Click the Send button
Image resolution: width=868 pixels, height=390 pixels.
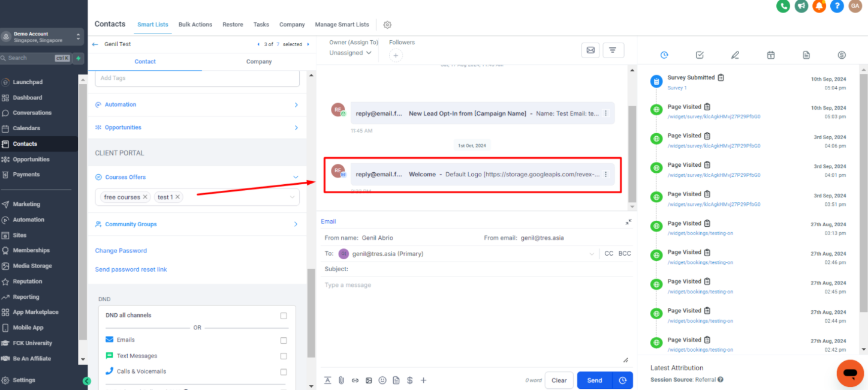coord(594,380)
